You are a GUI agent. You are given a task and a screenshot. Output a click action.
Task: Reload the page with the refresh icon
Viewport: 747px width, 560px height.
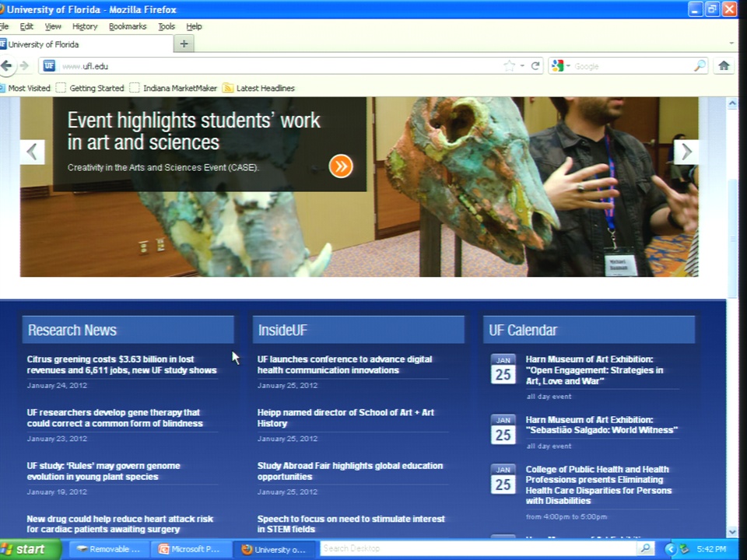535,65
